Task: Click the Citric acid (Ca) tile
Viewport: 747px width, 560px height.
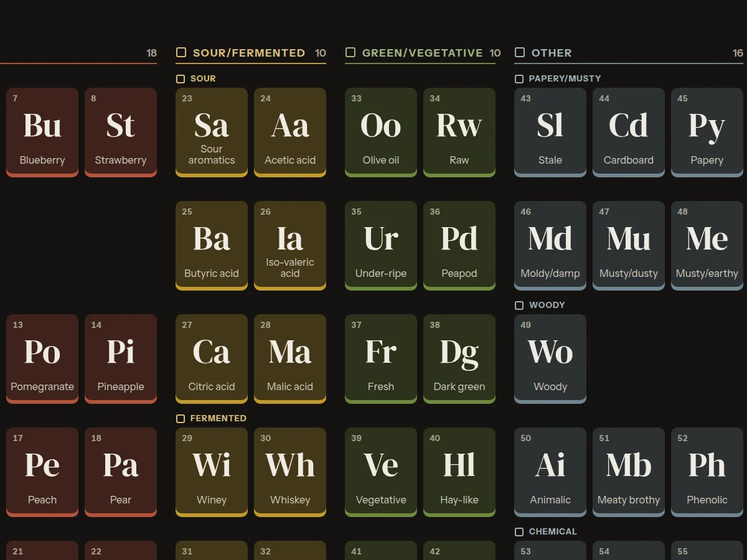Action: pyautogui.click(x=212, y=359)
